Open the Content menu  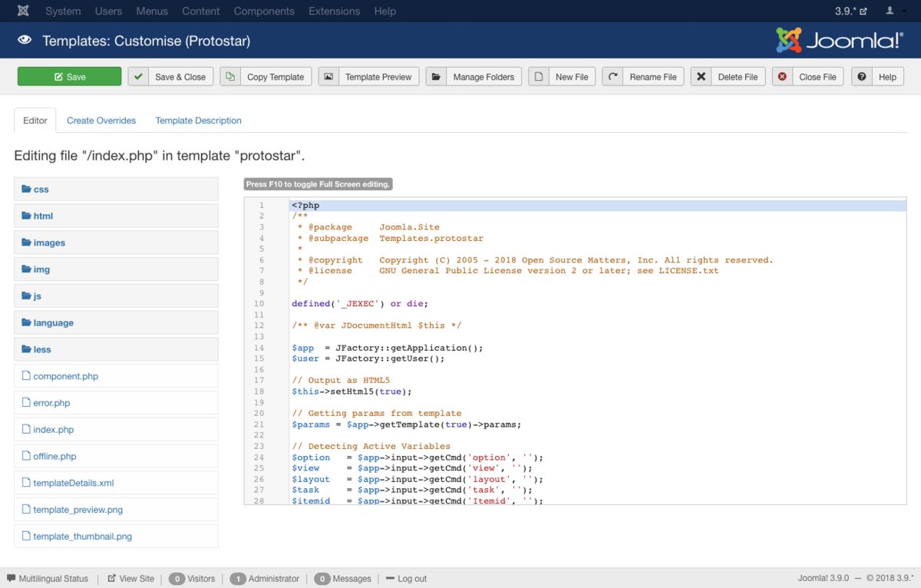point(201,11)
